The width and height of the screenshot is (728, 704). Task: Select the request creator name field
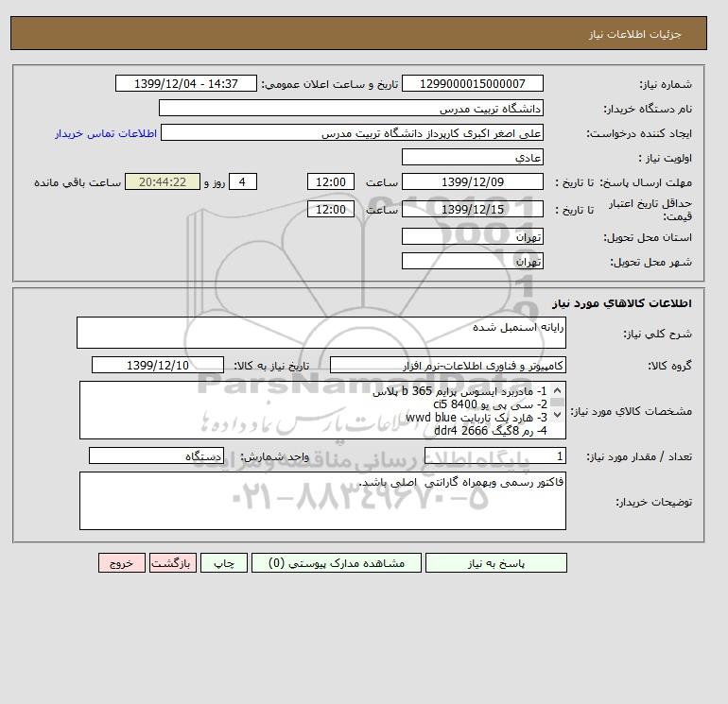pos(352,132)
